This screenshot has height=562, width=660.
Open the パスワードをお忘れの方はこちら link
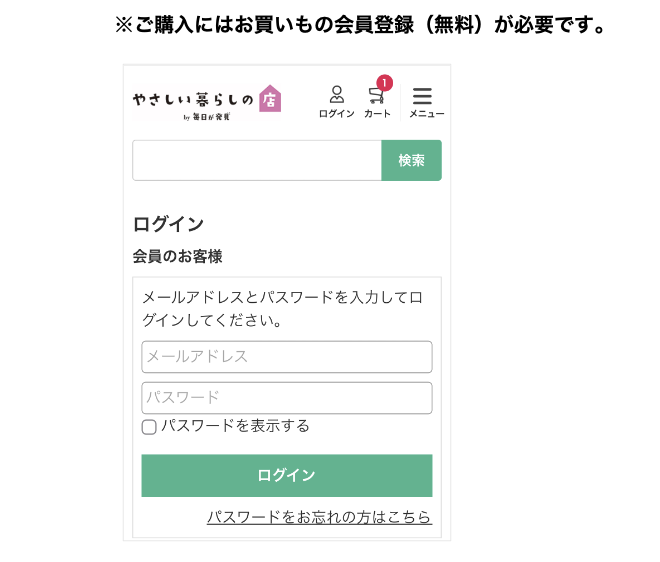[319, 517]
